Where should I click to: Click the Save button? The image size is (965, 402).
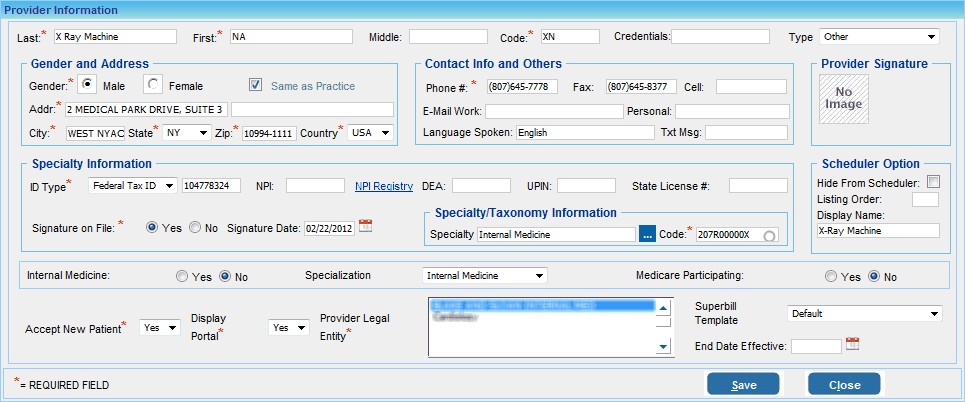coord(743,385)
